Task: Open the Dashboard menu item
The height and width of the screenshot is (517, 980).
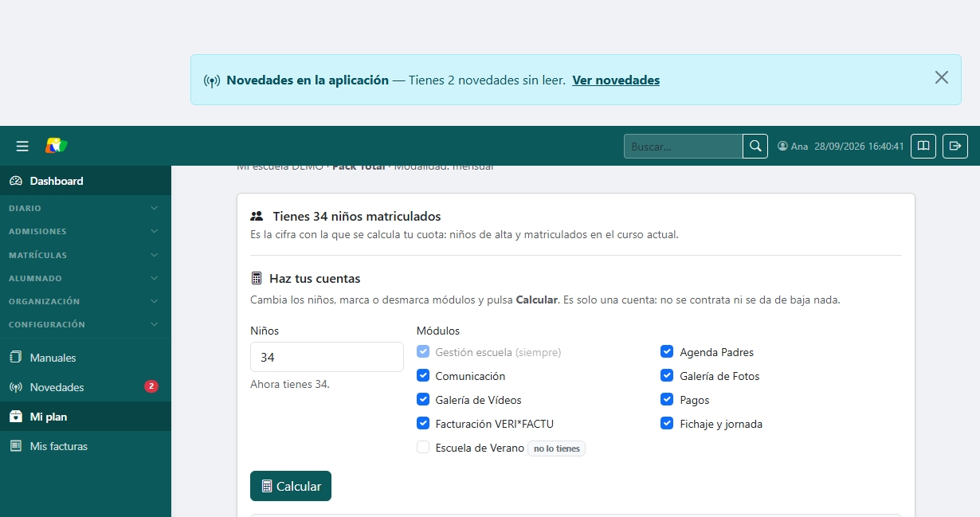Action: [x=85, y=181]
